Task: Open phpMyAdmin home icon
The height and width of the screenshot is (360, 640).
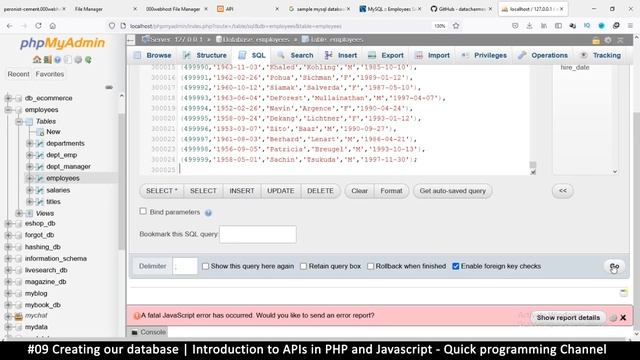Action: pyautogui.click(x=37, y=60)
